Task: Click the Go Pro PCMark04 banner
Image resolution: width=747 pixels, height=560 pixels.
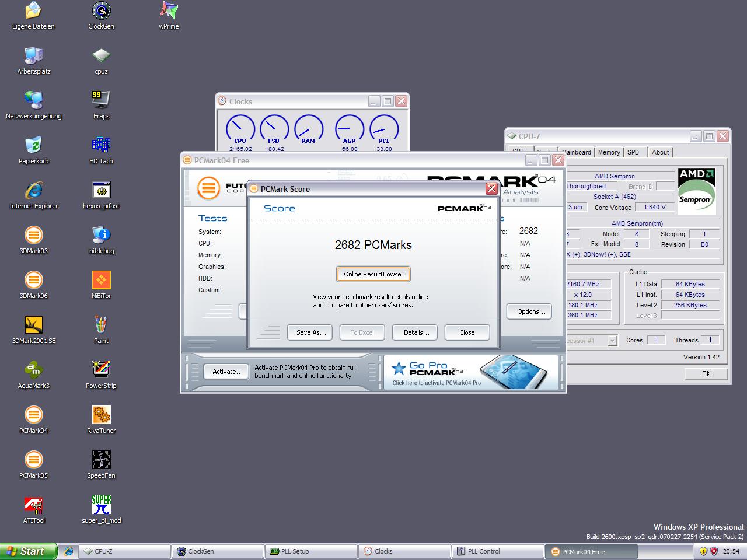Action: (x=472, y=372)
